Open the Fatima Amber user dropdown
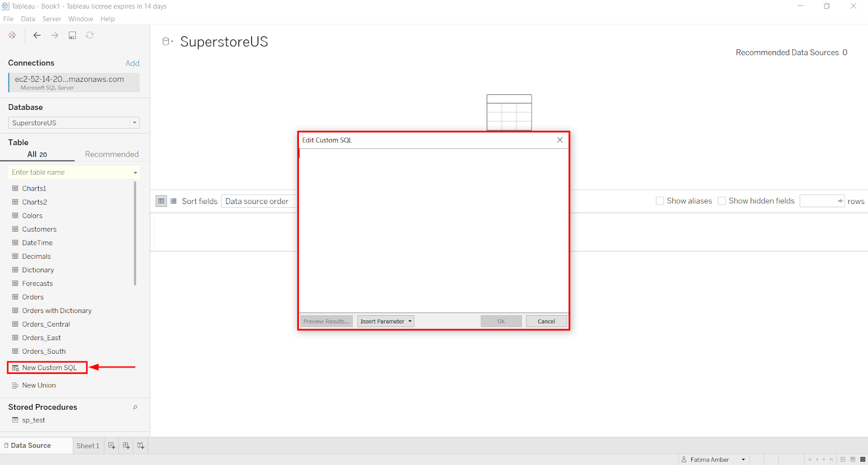Screen dimensions: 868x465 713,460
